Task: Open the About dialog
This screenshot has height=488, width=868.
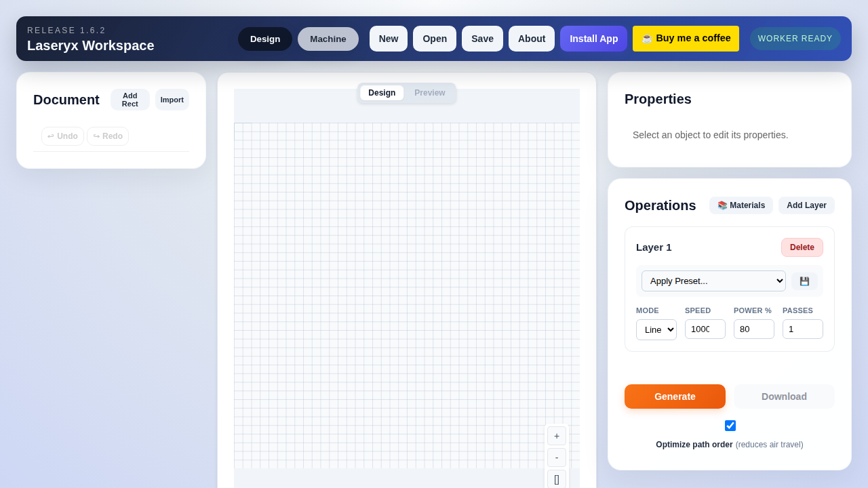Action: [x=532, y=39]
